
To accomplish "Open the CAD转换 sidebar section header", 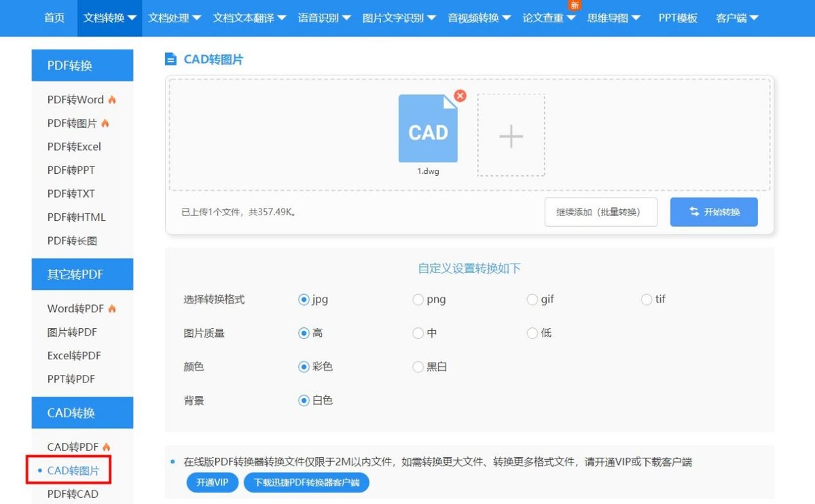I will [x=82, y=413].
